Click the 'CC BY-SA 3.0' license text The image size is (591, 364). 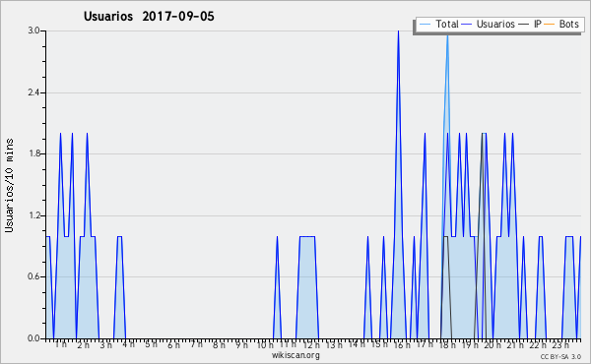coord(560,357)
